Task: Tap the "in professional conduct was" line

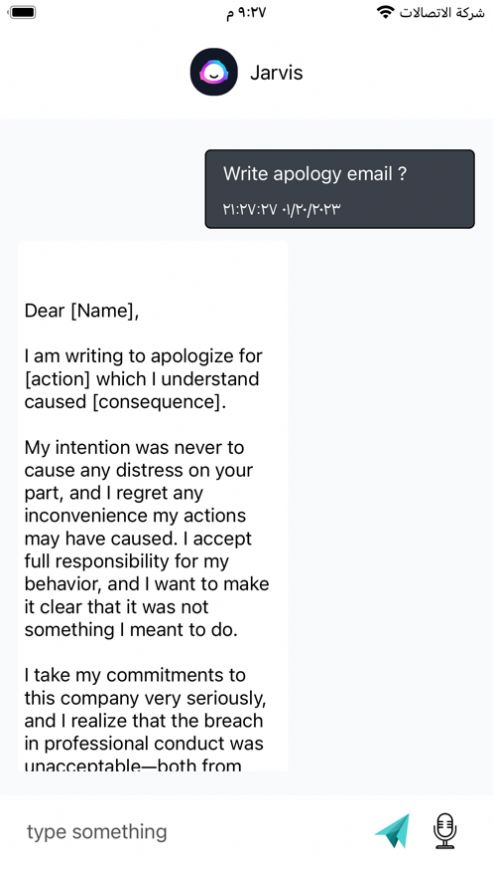Action: pyautogui.click(x=144, y=743)
